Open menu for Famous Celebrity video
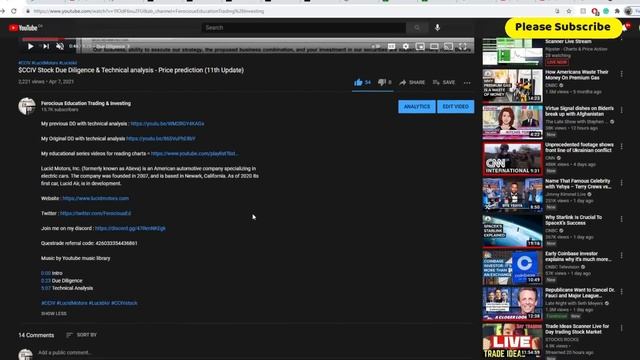640x360 pixels. coord(622,183)
